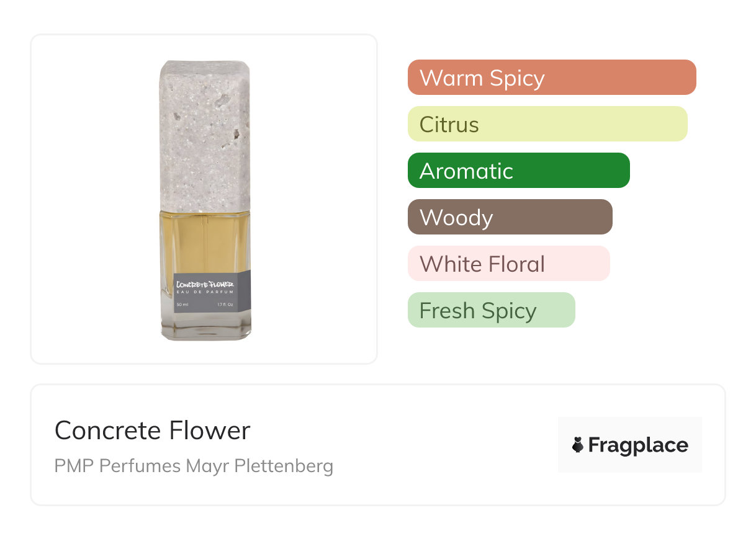Click the clear glass base of bottle
This screenshot has width=756, height=536.
coord(205,328)
